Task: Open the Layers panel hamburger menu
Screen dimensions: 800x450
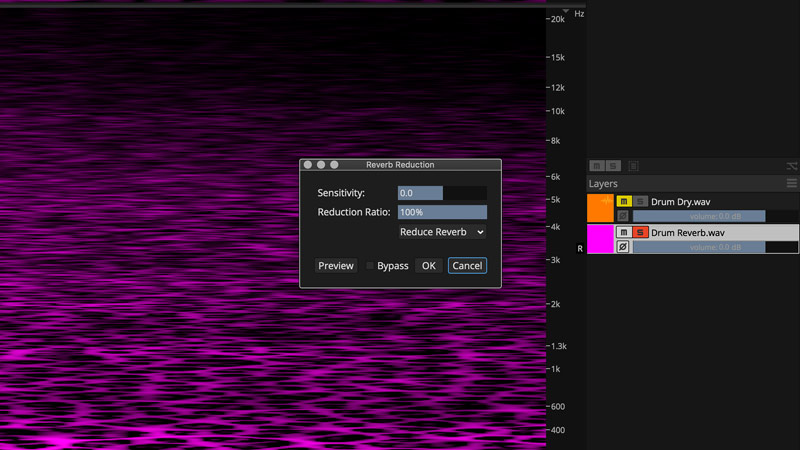Action: click(791, 183)
